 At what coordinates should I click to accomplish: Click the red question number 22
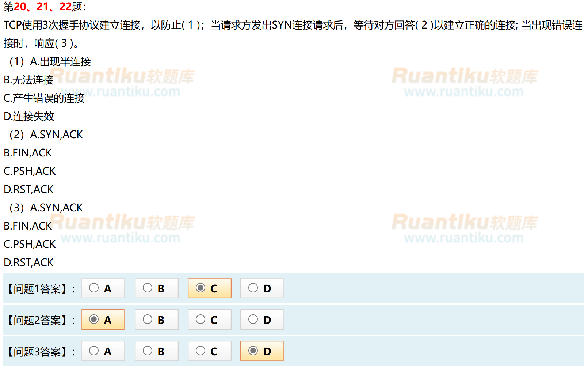tap(65, 7)
